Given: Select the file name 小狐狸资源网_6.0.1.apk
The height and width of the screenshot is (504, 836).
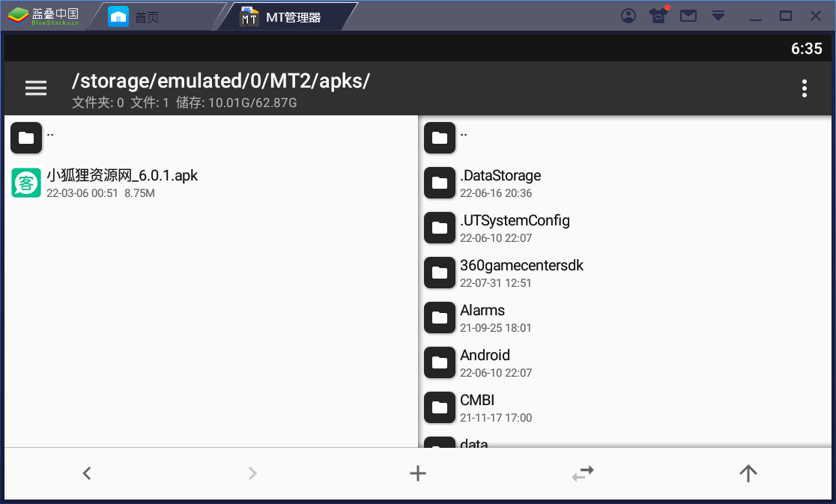Looking at the screenshot, I should pos(122,175).
